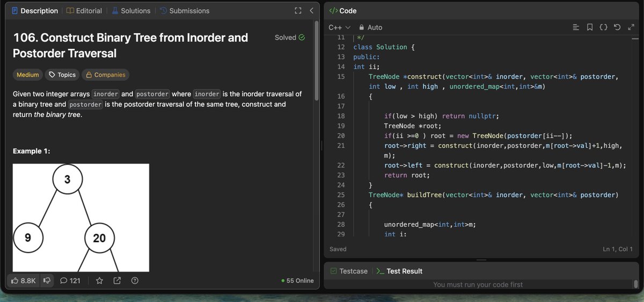644x302 pixels.
Task: Dislike the problem with thumbs down
Action: point(47,281)
